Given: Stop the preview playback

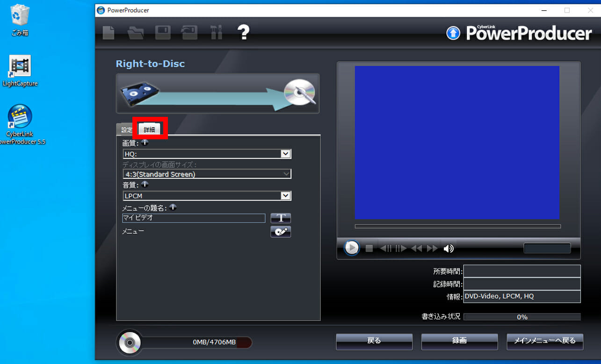Looking at the screenshot, I should tap(369, 248).
